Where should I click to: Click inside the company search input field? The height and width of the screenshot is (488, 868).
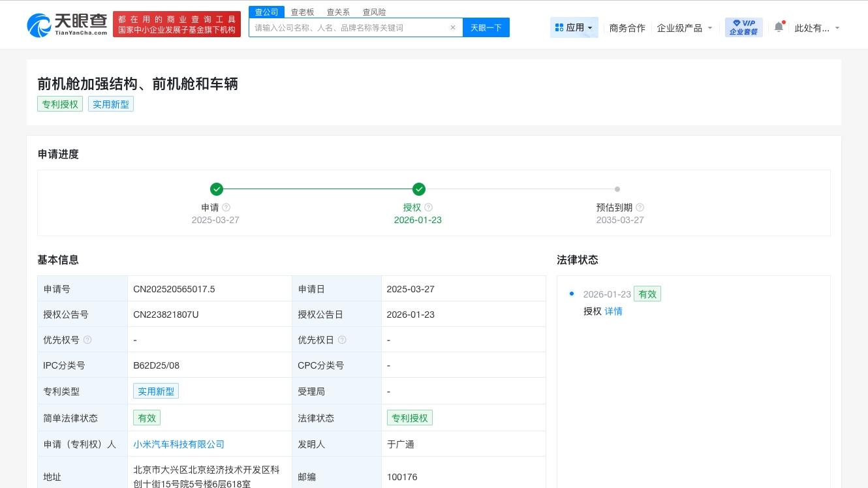point(352,27)
